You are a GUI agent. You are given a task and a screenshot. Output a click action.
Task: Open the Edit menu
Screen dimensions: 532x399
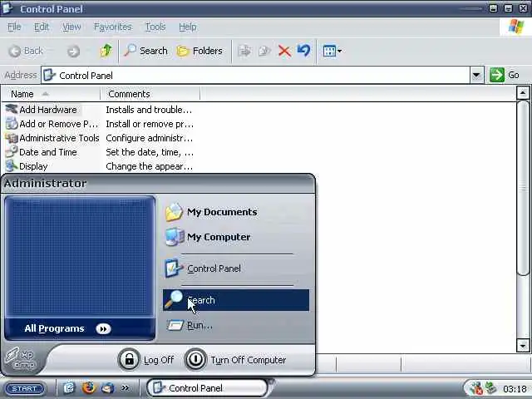42,27
